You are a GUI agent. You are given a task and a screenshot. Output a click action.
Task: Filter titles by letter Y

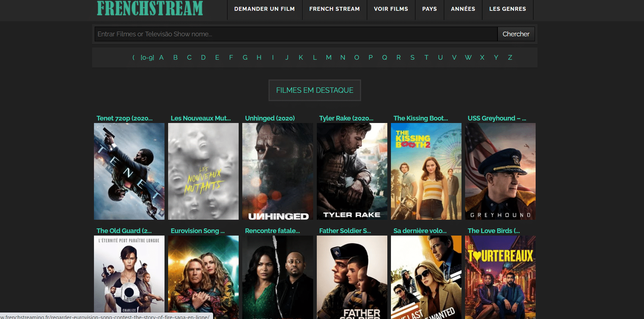(x=496, y=58)
